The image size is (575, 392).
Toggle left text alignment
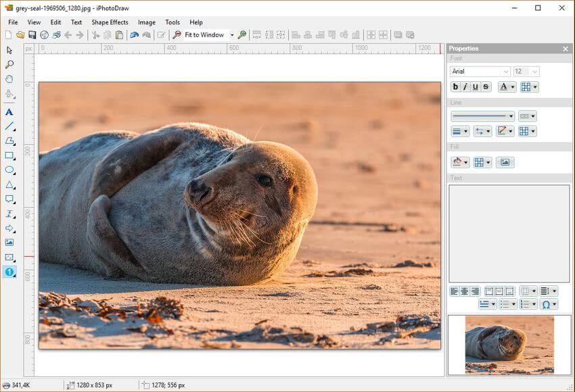click(x=455, y=291)
